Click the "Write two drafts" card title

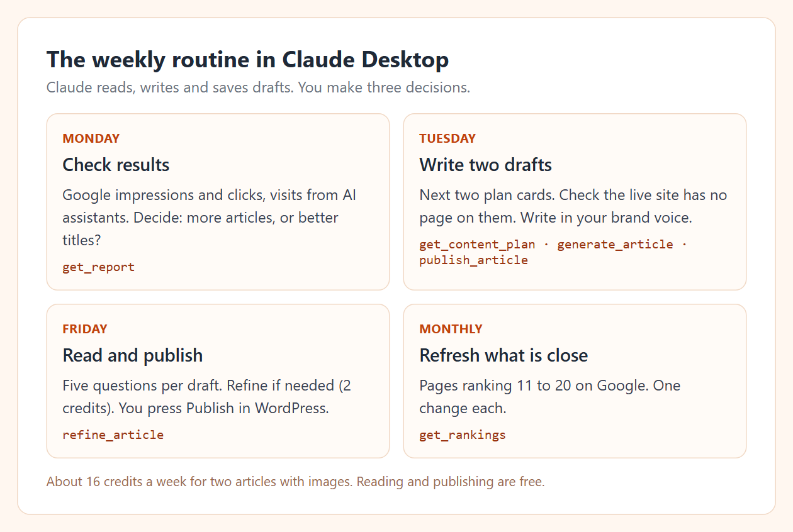point(486,165)
